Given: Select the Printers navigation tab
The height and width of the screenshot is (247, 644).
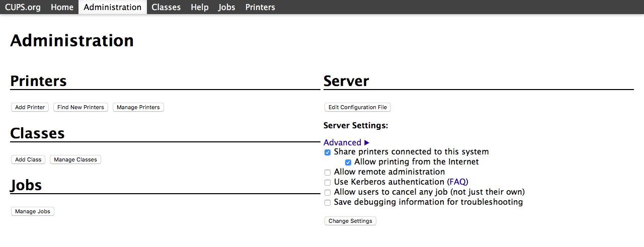Looking at the screenshot, I should pos(260,7).
